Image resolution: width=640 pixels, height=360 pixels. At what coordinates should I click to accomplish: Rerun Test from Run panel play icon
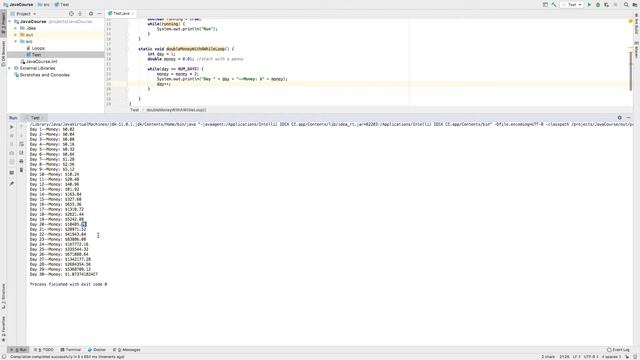pos(11,127)
